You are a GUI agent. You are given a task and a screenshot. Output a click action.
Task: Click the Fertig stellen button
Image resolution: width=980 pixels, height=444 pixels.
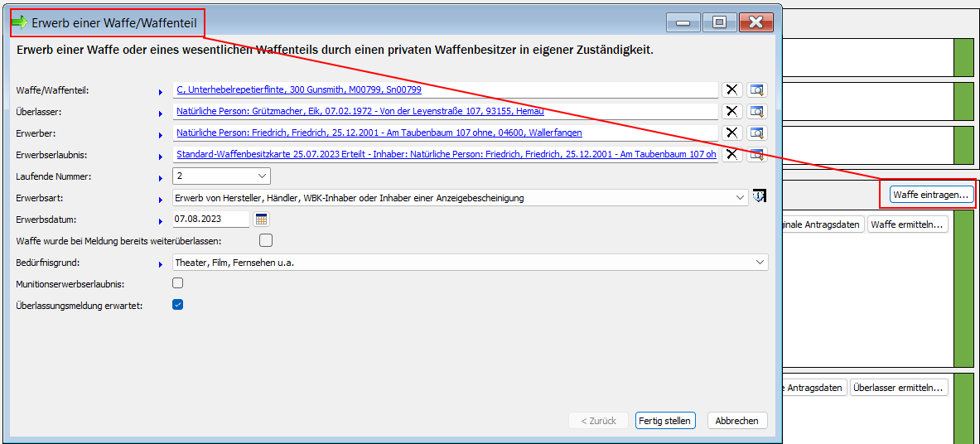[665, 421]
